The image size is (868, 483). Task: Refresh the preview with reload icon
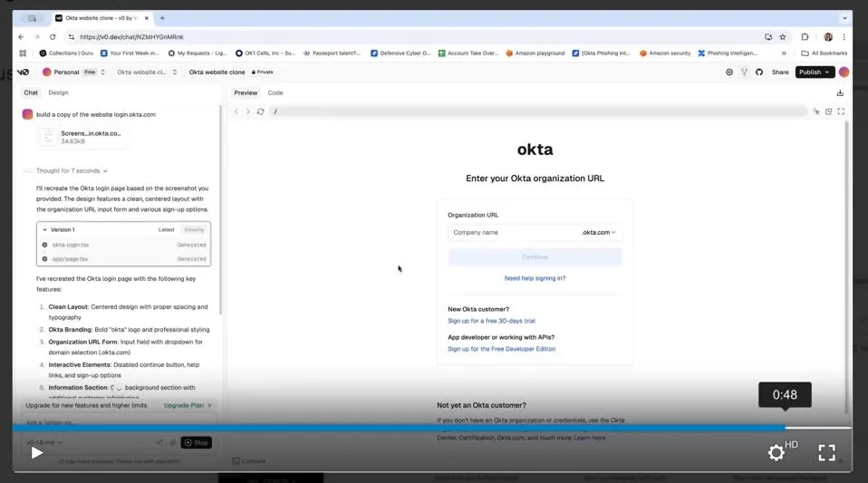point(261,111)
